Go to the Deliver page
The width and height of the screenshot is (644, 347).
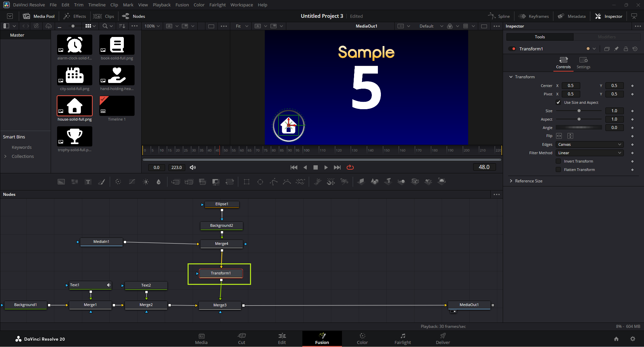(443, 339)
